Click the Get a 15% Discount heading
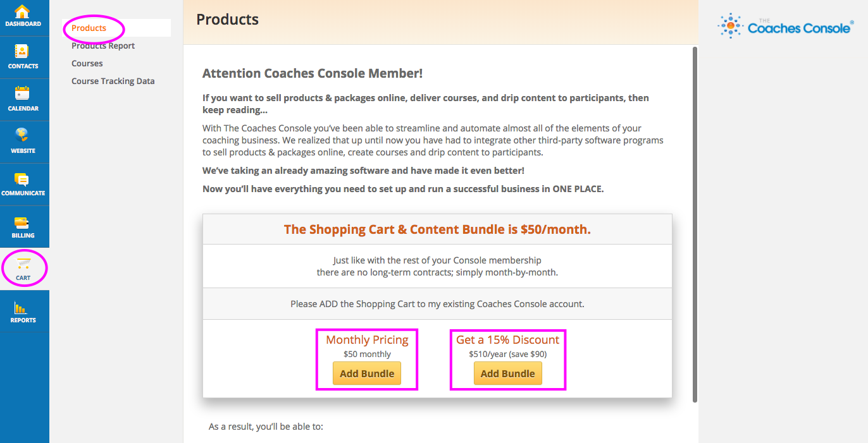 (507, 340)
